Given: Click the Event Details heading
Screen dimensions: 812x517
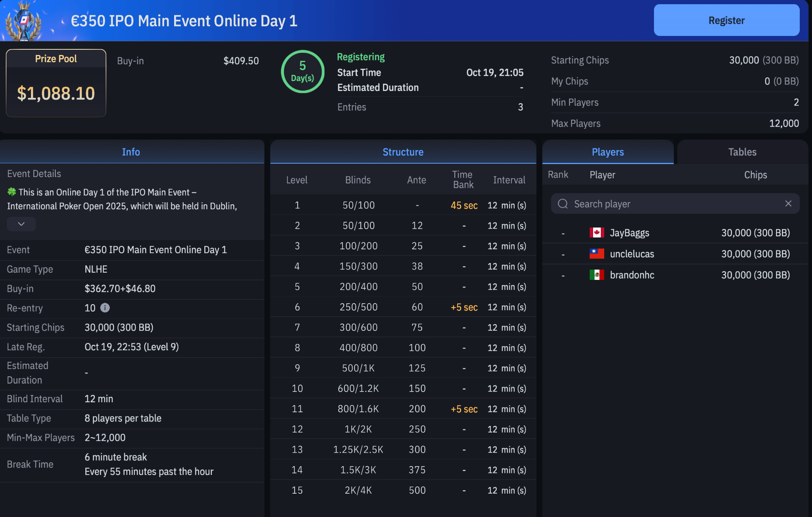Looking at the screenshot, I should pos(34,174).
